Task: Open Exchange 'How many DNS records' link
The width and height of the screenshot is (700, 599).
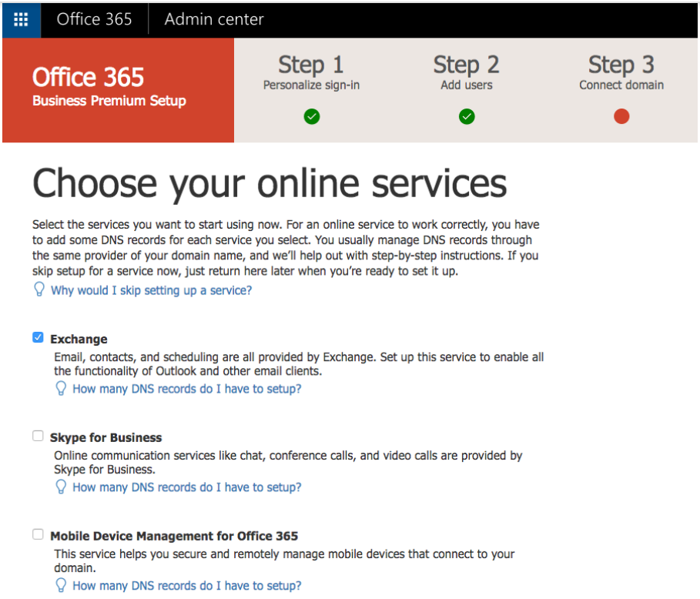Action: [x=187, y=389]
